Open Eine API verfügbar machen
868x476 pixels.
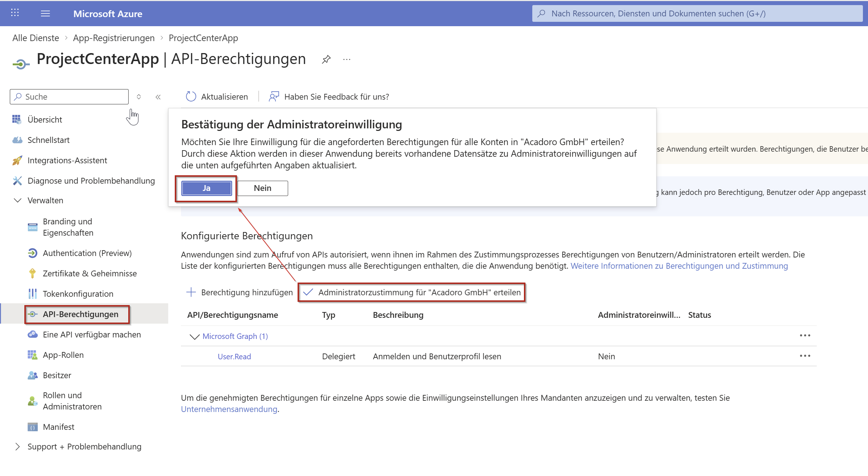point(92,335)
